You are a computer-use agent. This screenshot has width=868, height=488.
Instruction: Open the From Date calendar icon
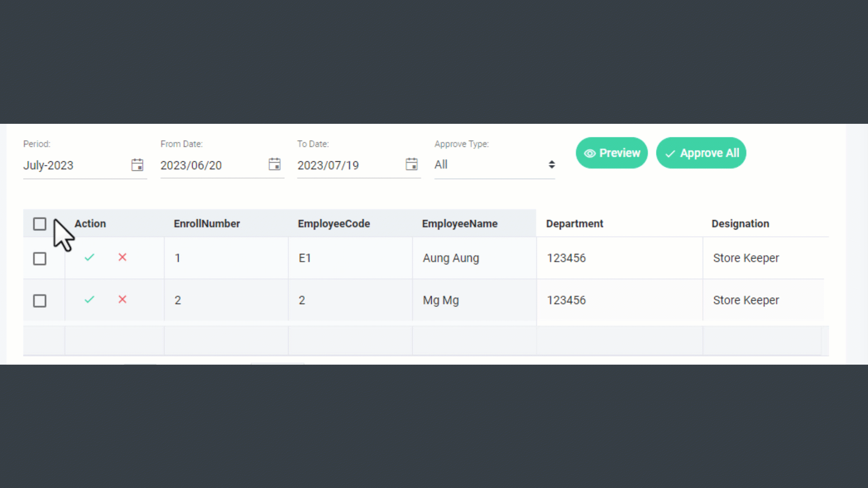tap(274, 164)
